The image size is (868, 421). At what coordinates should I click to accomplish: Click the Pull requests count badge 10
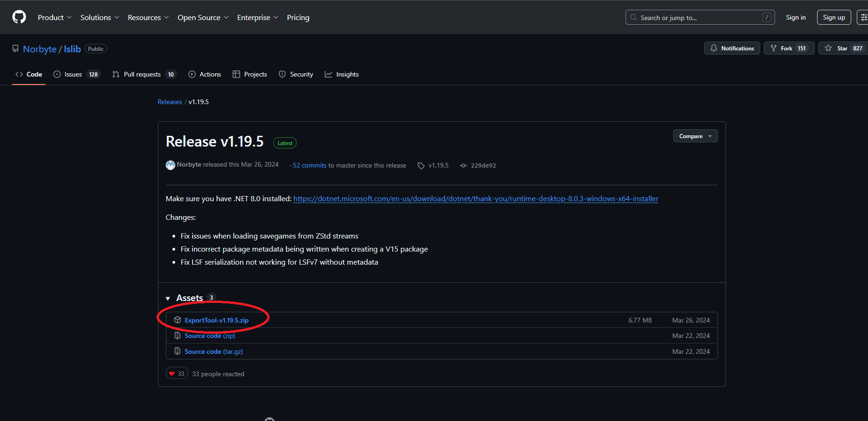171,74
